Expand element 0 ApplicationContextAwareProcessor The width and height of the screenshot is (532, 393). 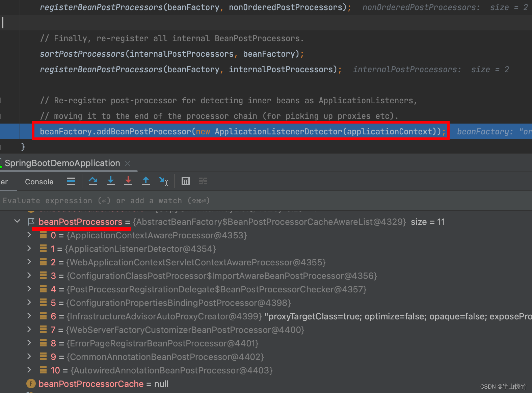29,235
